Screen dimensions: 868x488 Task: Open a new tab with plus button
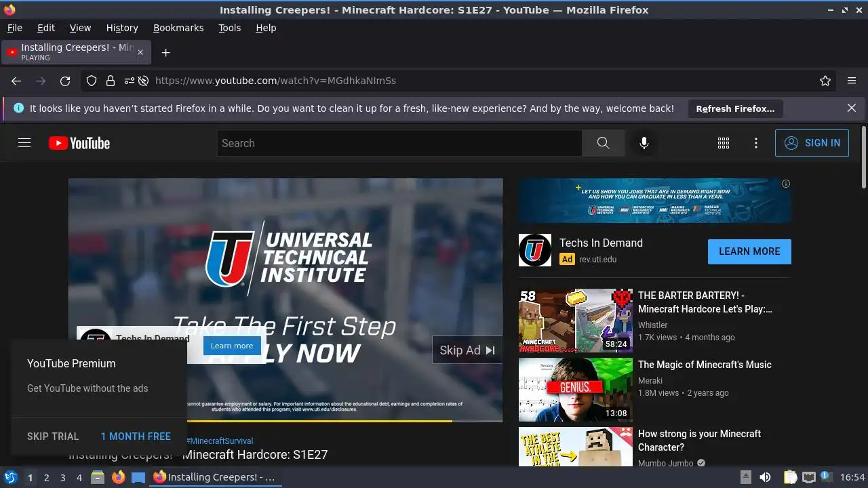[x=165, y=52]
